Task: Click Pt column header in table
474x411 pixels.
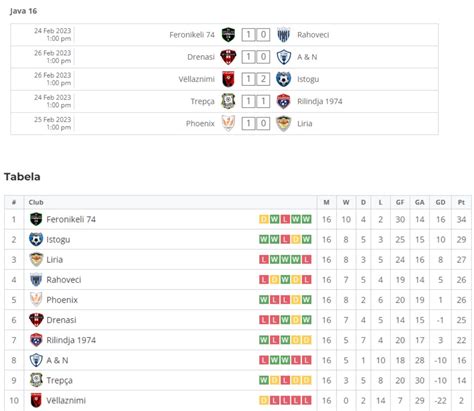Action: click(461, 202)
